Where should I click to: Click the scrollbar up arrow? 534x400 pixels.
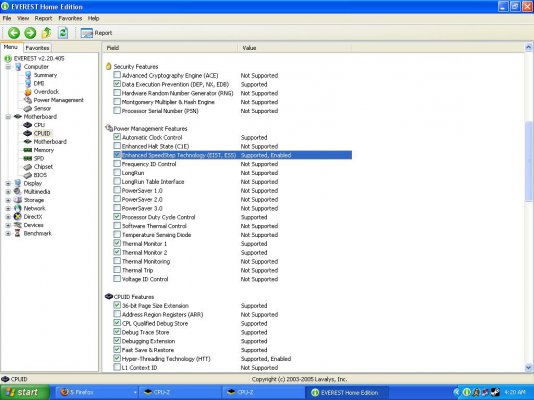529,47
